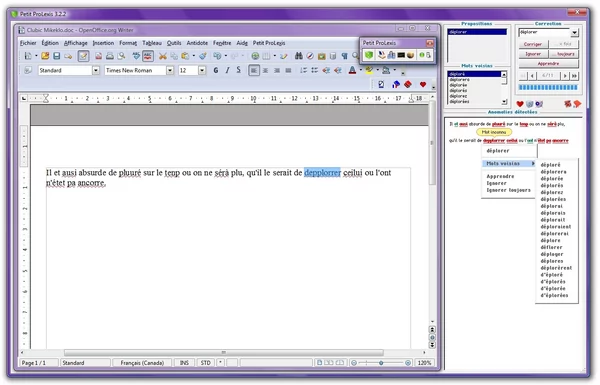Open paragraph style Standard dropdown
600x385 pixels.
(96, 70)
